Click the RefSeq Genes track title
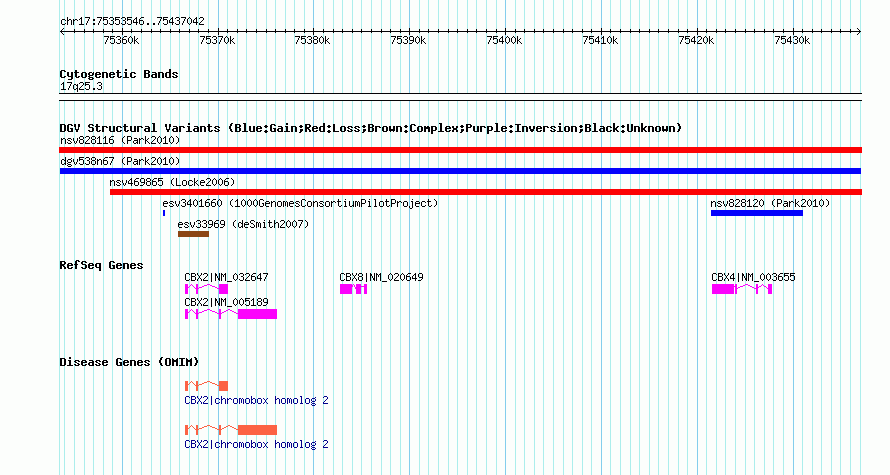This screenshot has width=890, height=475. pyautogui.click(x=101, y=266)
